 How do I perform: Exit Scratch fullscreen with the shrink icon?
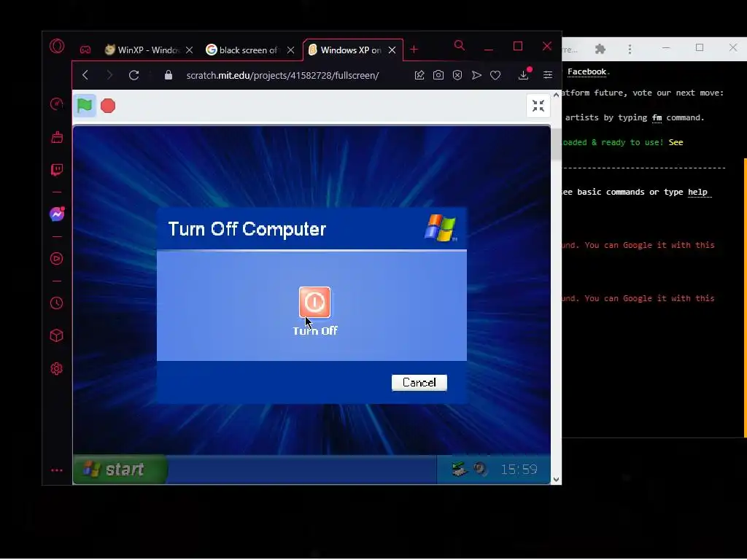[x=538, y=106]
